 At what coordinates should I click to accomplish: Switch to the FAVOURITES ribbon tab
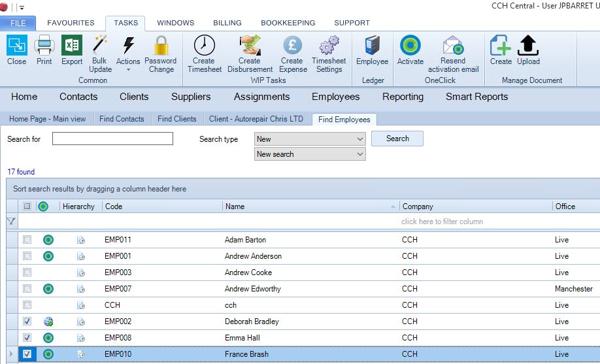coord(71,23)
